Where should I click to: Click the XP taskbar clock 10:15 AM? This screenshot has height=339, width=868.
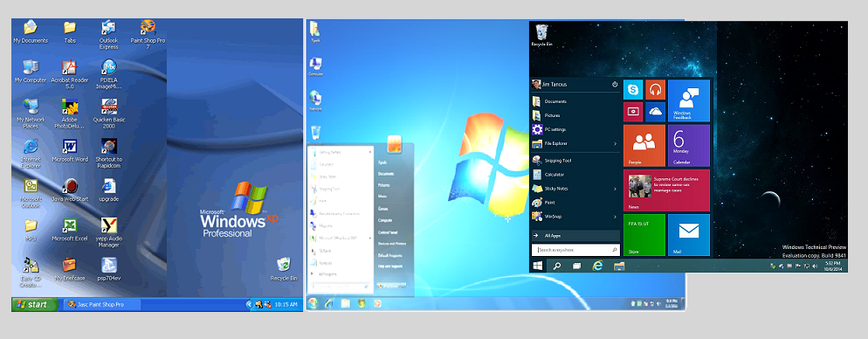coord(286,305)
